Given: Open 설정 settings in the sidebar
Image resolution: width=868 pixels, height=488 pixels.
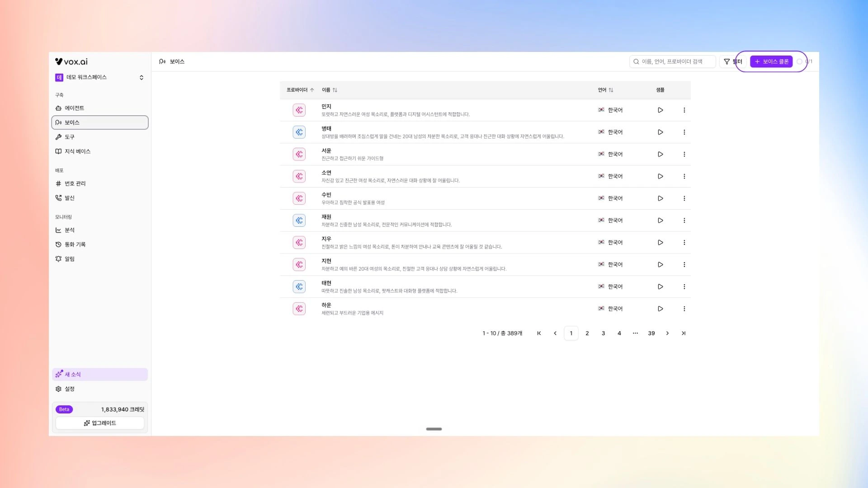Looking at the screenshot, I should tap(99, 389).
